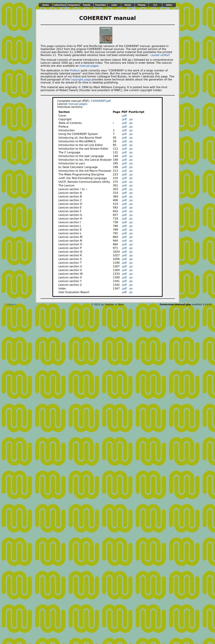Open lex Lexical Analyzer .pdf link
Image resolution: width=215 pixels, height=644 pixels.
pyautogui.click(x=124, y=160)
